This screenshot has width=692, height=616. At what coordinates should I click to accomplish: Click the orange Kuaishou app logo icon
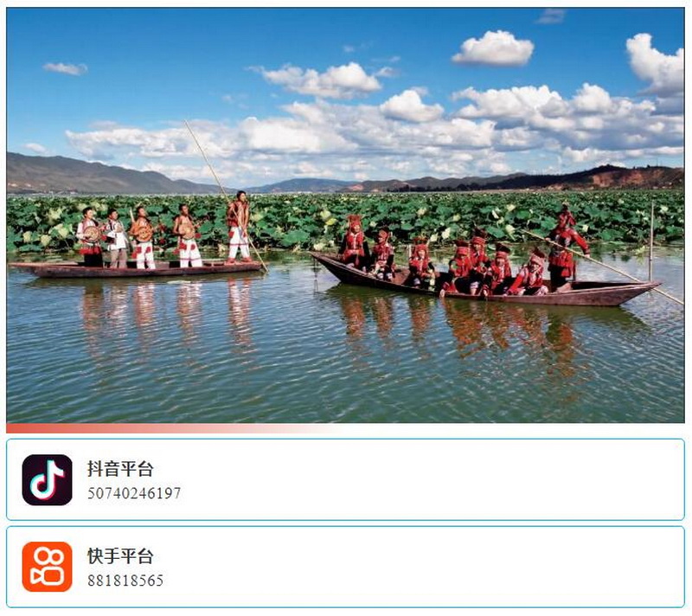pyautogui.click(x=48, y=567)
